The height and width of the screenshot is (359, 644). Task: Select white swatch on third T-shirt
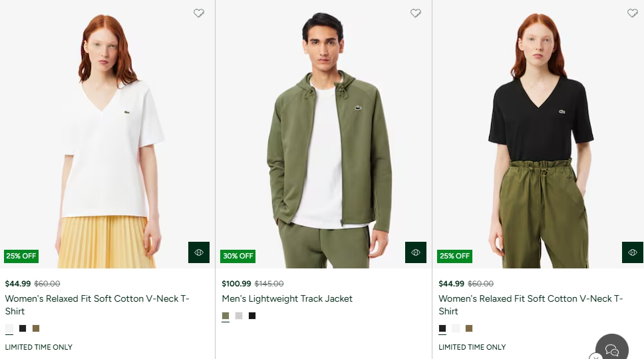456,328
